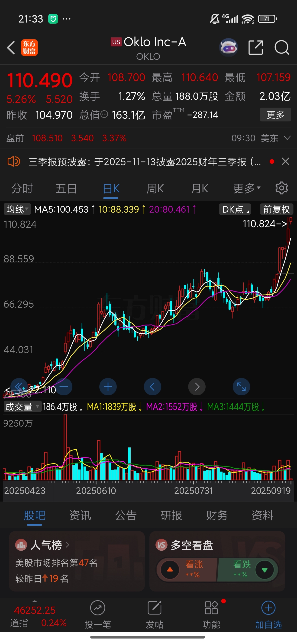Dismiss the announcement banner with X
297x644 pixels.
pyautogui.click(x=285, y=161)
